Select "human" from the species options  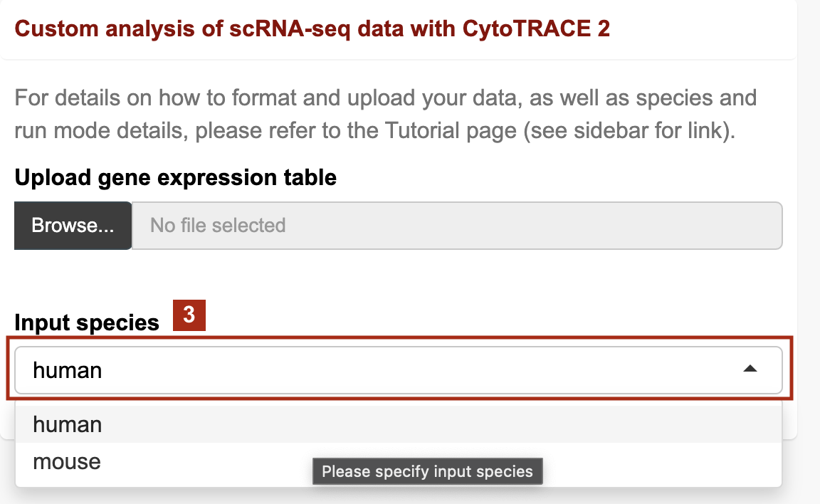coord(67,424)
